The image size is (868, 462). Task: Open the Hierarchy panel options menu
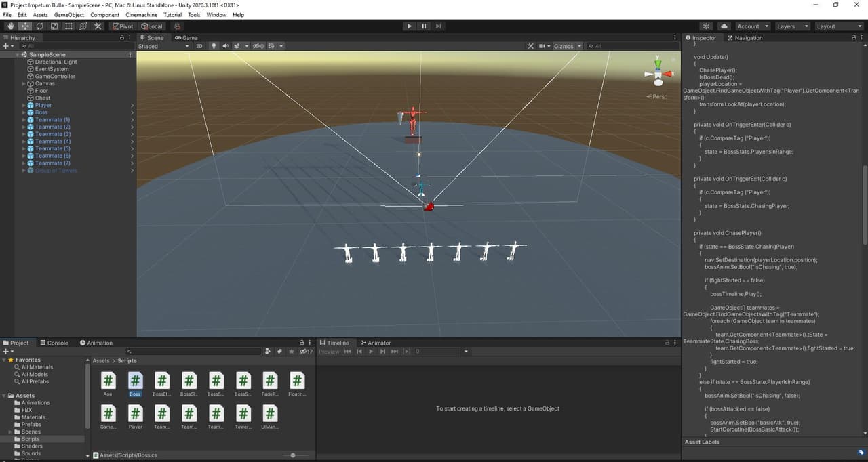coord(131,37)
